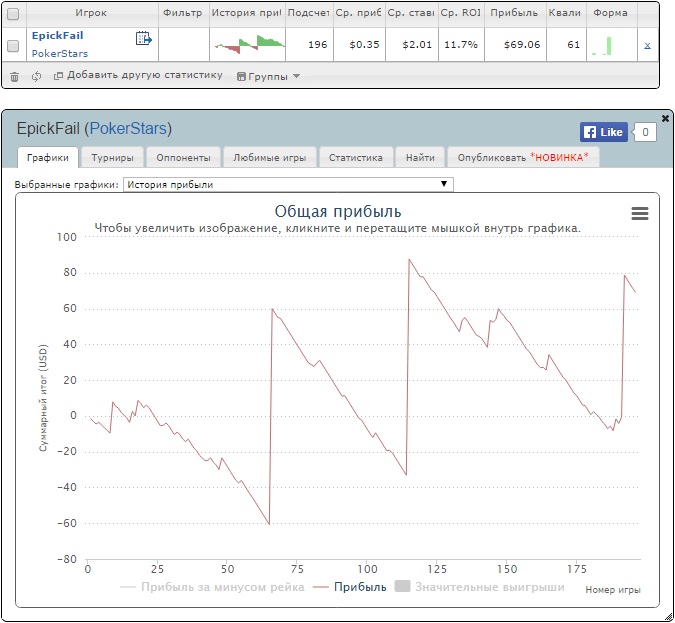Click the Facebook Like button
The height and width of the screenshot is (623, 675).
click(x=604, y=132)
